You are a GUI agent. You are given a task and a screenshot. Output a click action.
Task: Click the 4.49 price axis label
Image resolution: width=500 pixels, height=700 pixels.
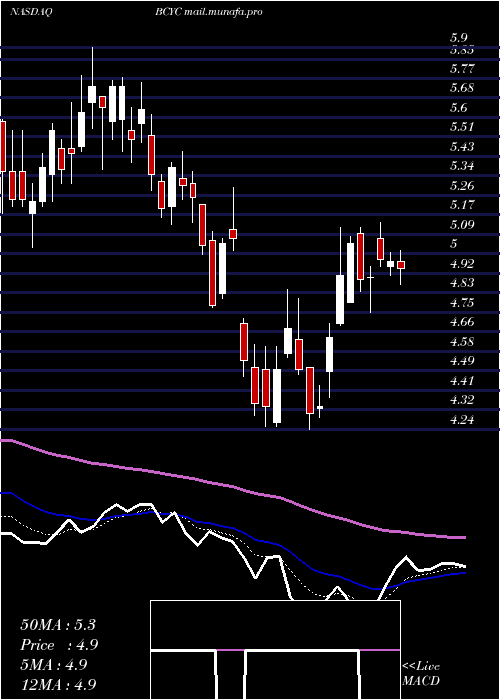[x=462, y=361]
